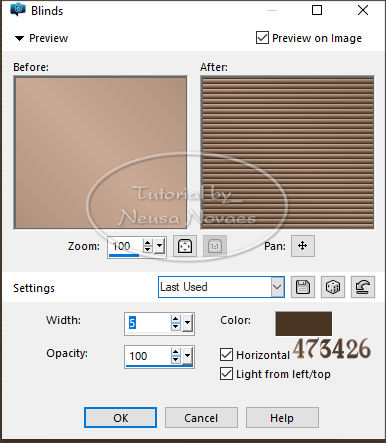The width and height of the screenshot is (386, 443).
Task: Collapse the Preview section triangle
Action: point(19,38)
